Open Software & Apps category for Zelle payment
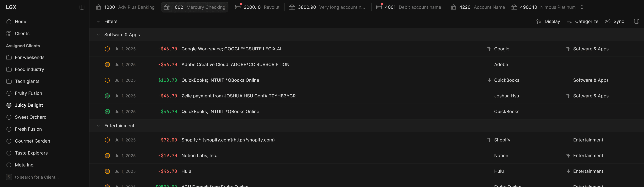Image resolution: width=644 pixels, height=187 pixels. pos(591,96)
